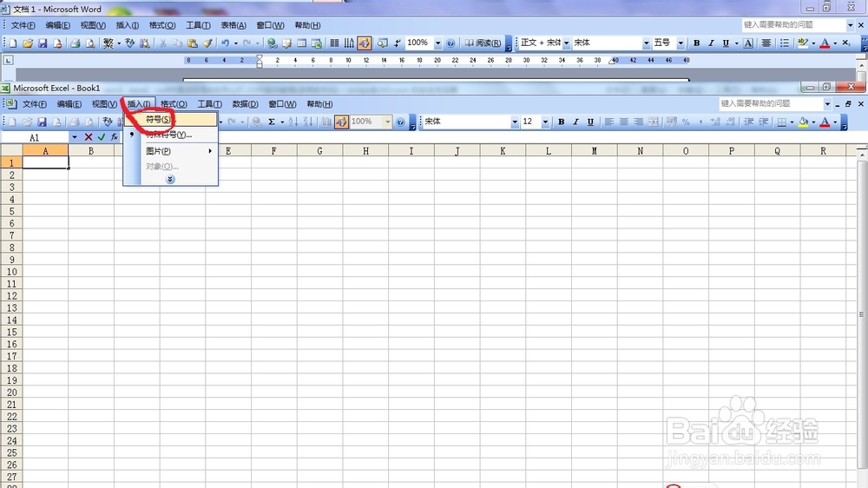Click Sort Ascending icon in Excel
This screenshot has width=868, height=488.
(x=293, y=122)
